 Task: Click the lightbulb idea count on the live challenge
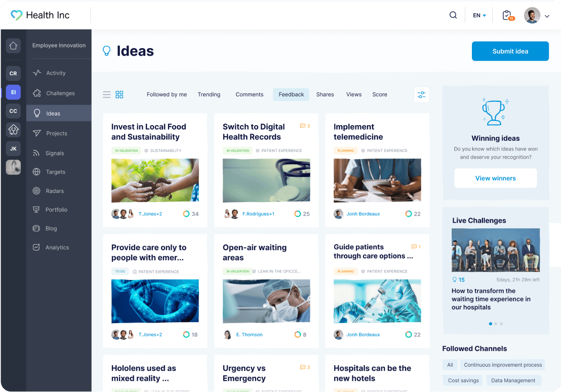pyautogui.click(x=458, y=280)
